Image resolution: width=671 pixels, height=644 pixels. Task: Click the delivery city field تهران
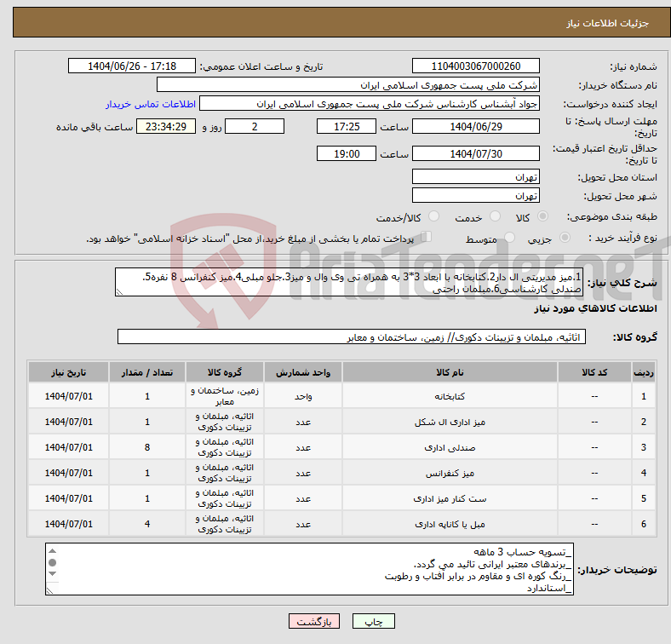(475, 195)
